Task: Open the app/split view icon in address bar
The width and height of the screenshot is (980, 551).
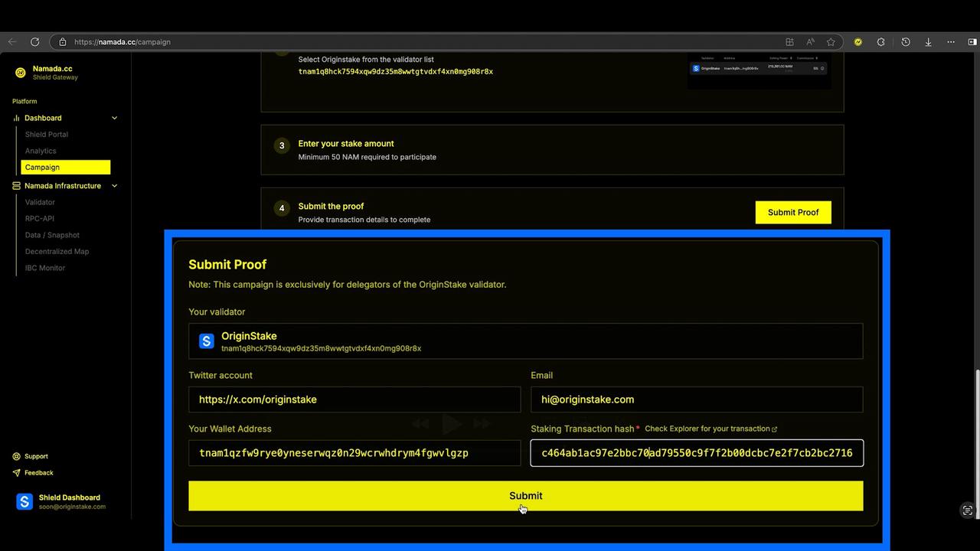Action: point(789,42)
